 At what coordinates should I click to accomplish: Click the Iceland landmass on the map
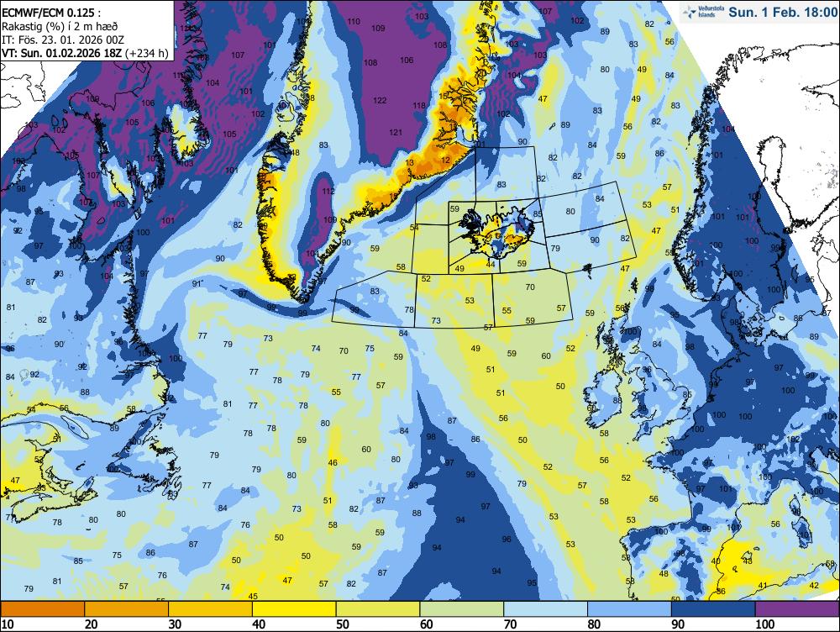[498, 234]
